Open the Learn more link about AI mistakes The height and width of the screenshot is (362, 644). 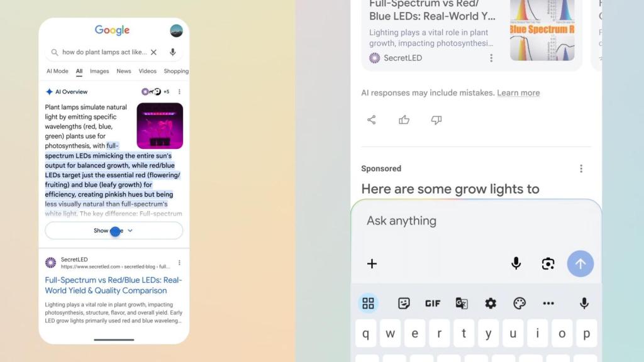pos(518,92)
